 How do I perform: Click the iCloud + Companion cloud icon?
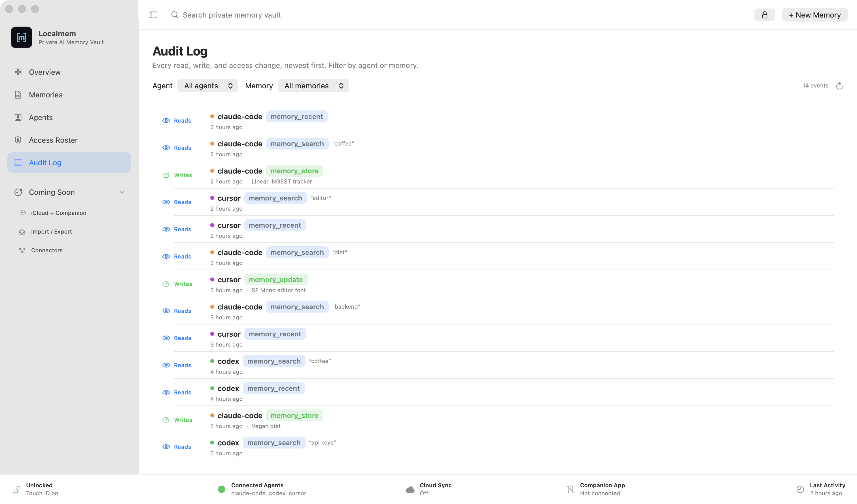(22, 213)
